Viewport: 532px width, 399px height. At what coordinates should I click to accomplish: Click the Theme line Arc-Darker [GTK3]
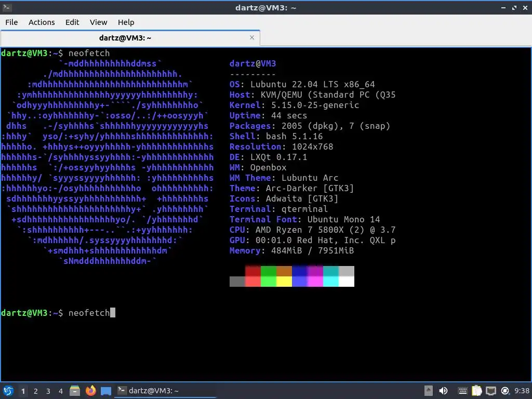[x=291, y=188]
